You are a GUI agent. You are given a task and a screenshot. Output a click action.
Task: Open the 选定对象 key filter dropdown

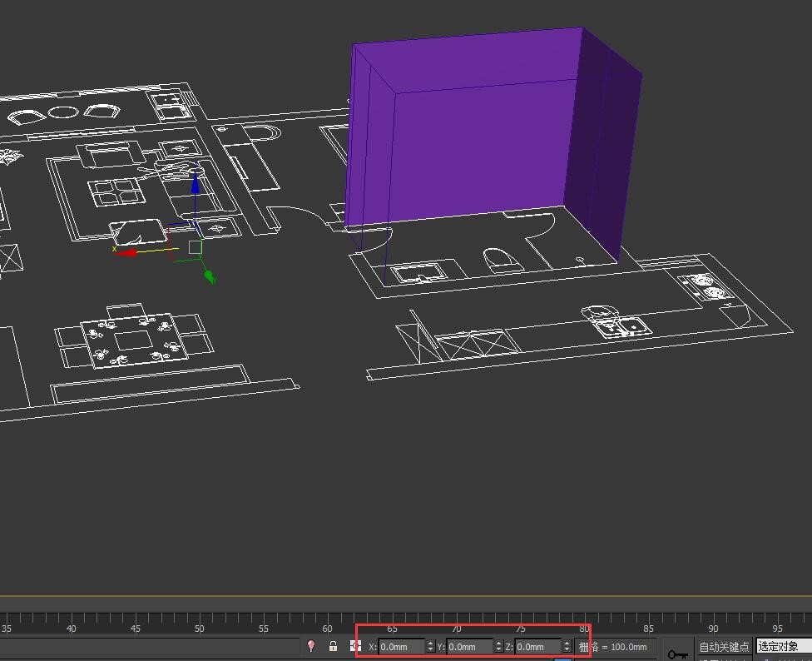tap(783, 646)
